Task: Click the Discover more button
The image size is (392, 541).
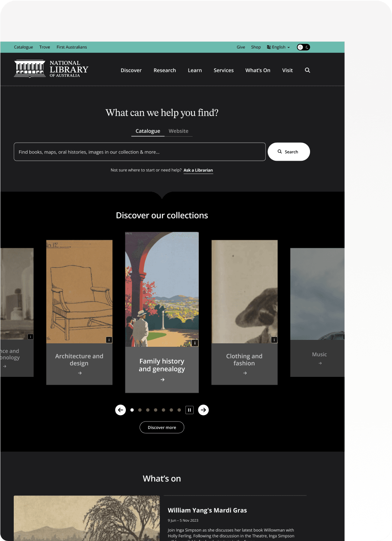Action: [162, 428]
